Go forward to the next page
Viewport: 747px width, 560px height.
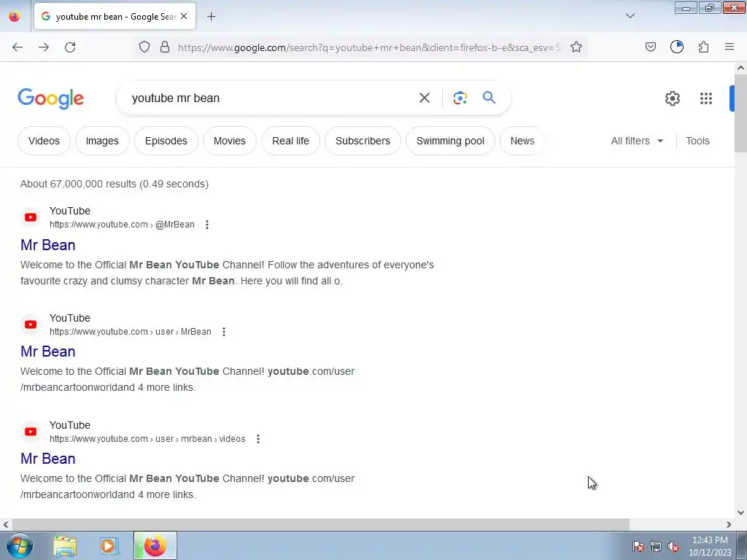(x=44, y=47)
